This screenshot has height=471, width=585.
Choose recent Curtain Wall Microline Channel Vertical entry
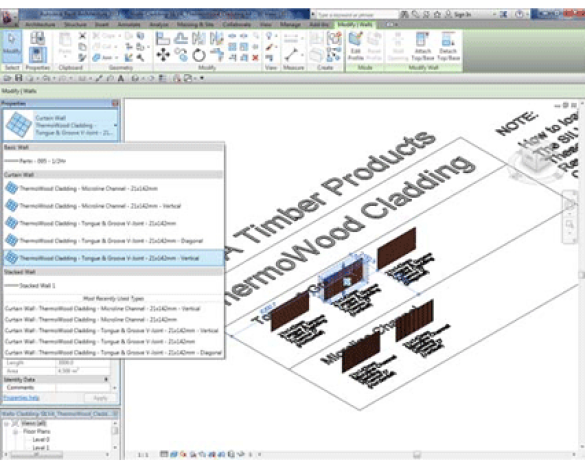pyautogui.click(x=113, y=309)
